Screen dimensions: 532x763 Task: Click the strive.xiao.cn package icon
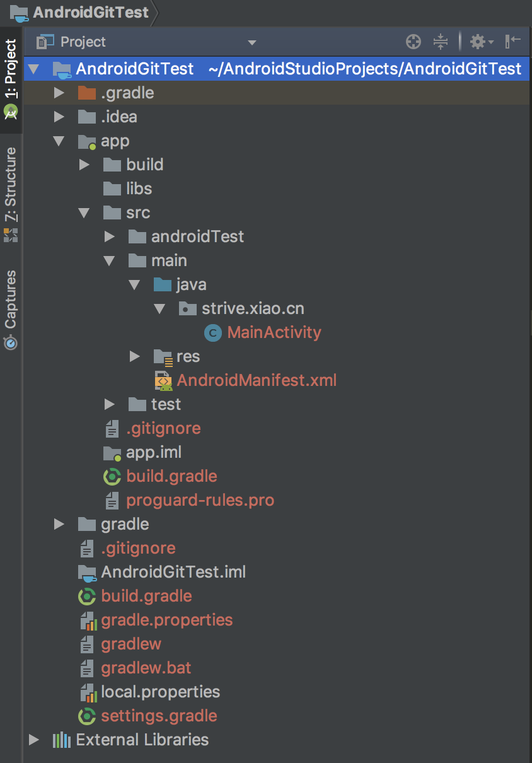pos(188,309)
